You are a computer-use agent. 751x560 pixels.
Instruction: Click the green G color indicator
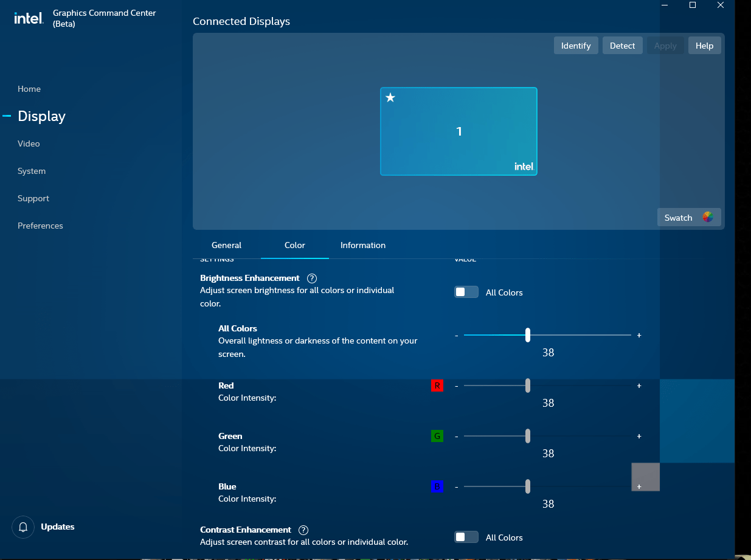pyautogui.click(x=437, y=436)
